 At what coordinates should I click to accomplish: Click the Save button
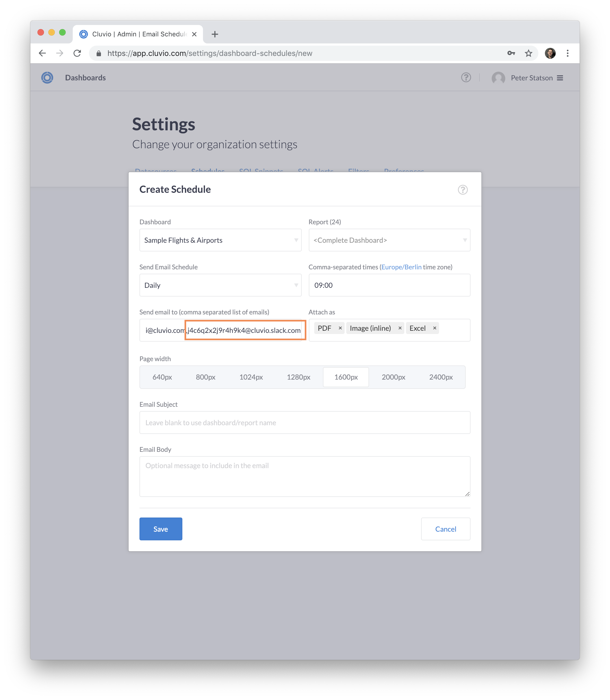pyautogui.click(x=161, y=529)
